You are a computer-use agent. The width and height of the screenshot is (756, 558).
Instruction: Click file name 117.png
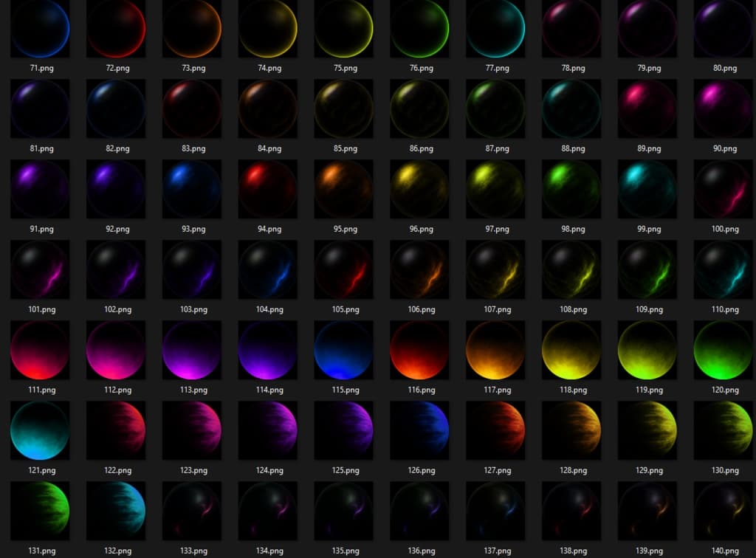coord(498,390)
